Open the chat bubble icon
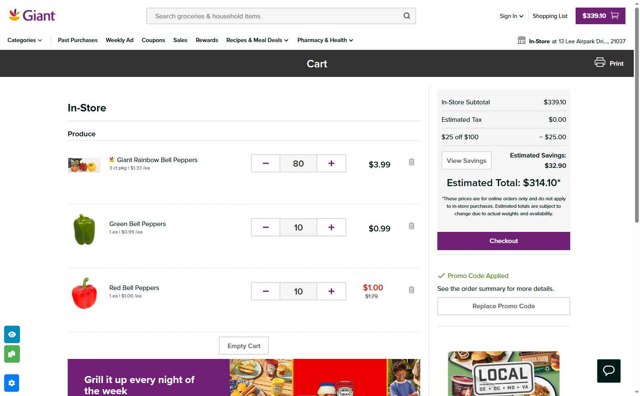The image size is (640, 396). (609, 371)
